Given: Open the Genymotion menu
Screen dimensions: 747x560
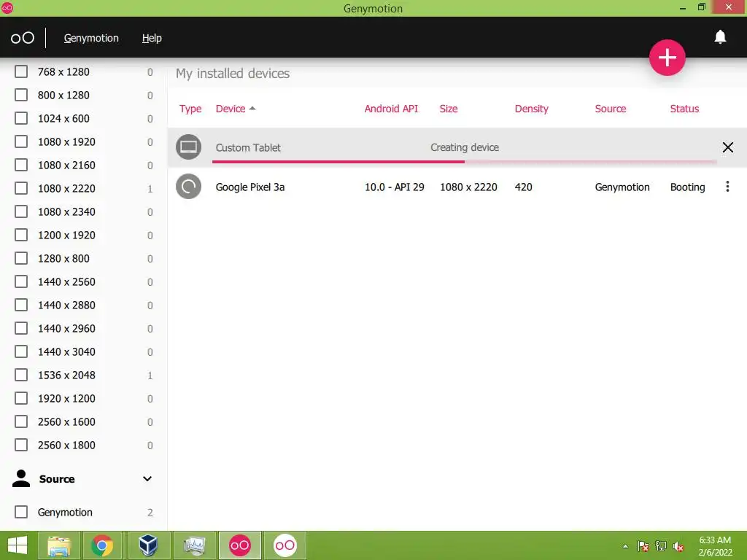Looking at the screenshot, I should (x=91, y=38).
